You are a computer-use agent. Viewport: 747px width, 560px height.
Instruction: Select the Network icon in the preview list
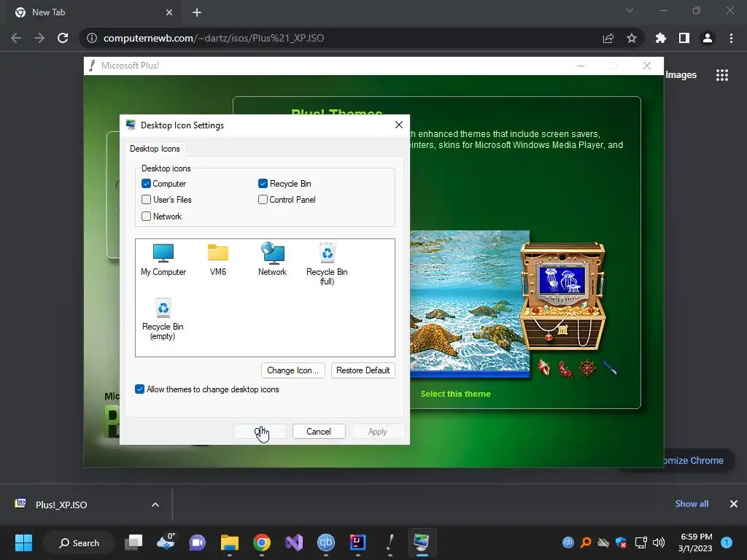[x=273, y=259]
